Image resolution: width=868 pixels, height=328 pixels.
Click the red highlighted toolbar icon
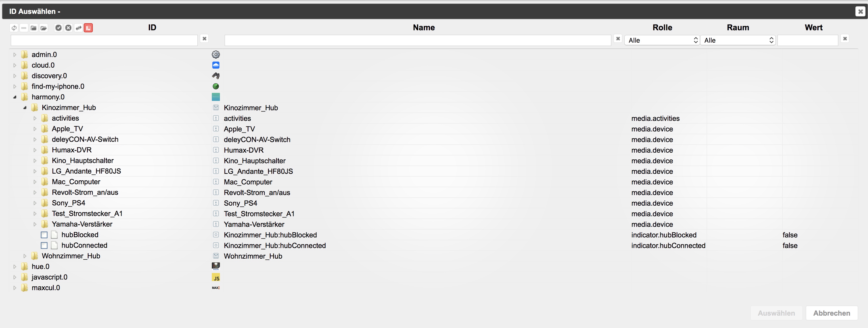click(x=88, y=28)
